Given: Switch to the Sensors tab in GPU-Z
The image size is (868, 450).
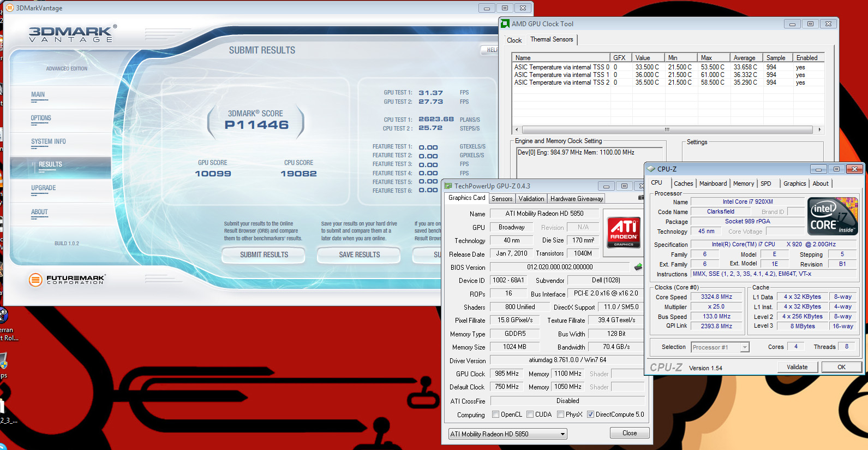Looking at the screenshot, I should click(502, 199).
